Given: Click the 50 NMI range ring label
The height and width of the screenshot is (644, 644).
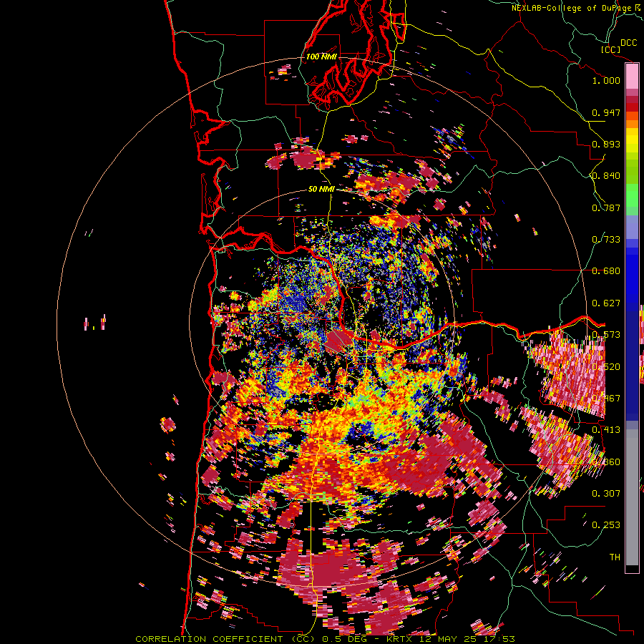Looking at the screenshot, I should [x=321, y=189].
